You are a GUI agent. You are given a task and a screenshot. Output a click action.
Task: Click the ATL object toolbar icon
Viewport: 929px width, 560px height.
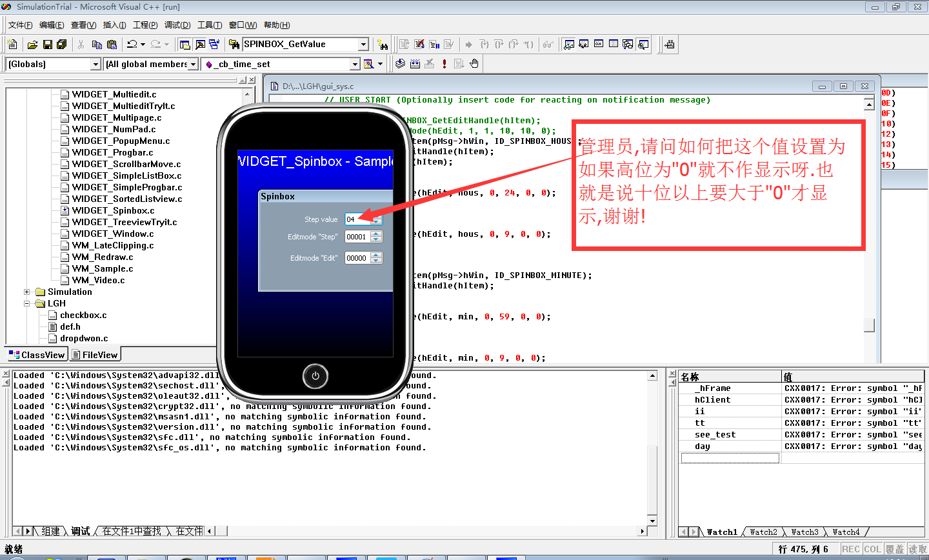click(x=670, y=45)
